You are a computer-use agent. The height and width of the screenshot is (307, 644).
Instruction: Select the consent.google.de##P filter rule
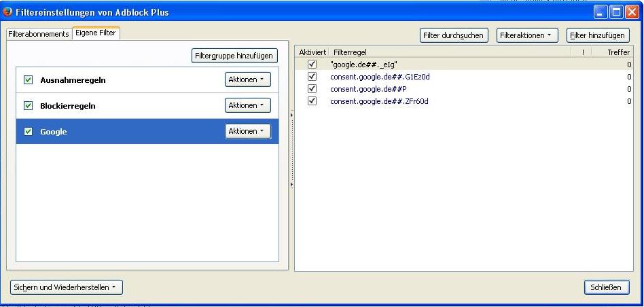pyautogui.click(x=464, y=89)
